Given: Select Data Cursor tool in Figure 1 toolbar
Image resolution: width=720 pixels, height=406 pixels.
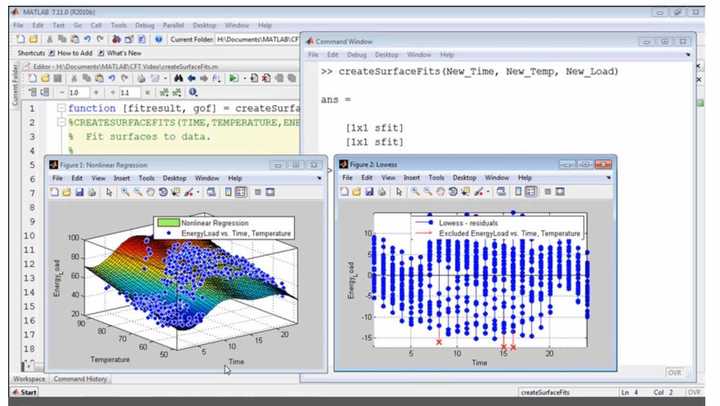Looking at the screenshot, I should 175,192.
